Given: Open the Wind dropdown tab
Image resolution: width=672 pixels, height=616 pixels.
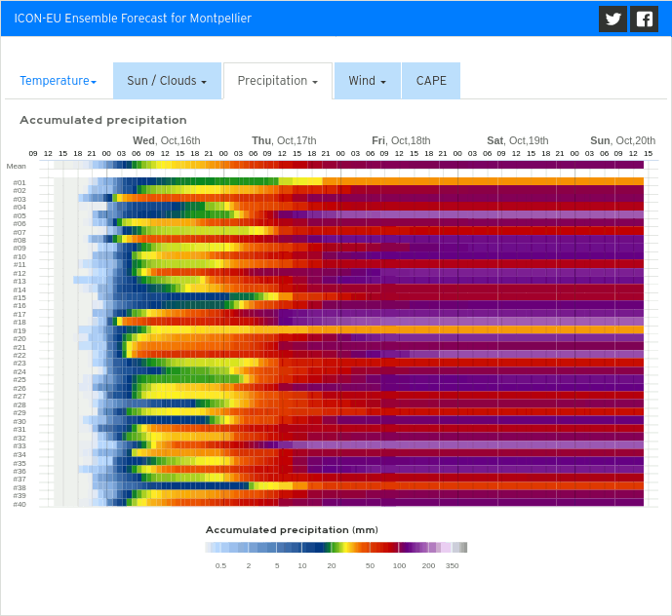Looking at the screenshot, I should tap(368, 81).
